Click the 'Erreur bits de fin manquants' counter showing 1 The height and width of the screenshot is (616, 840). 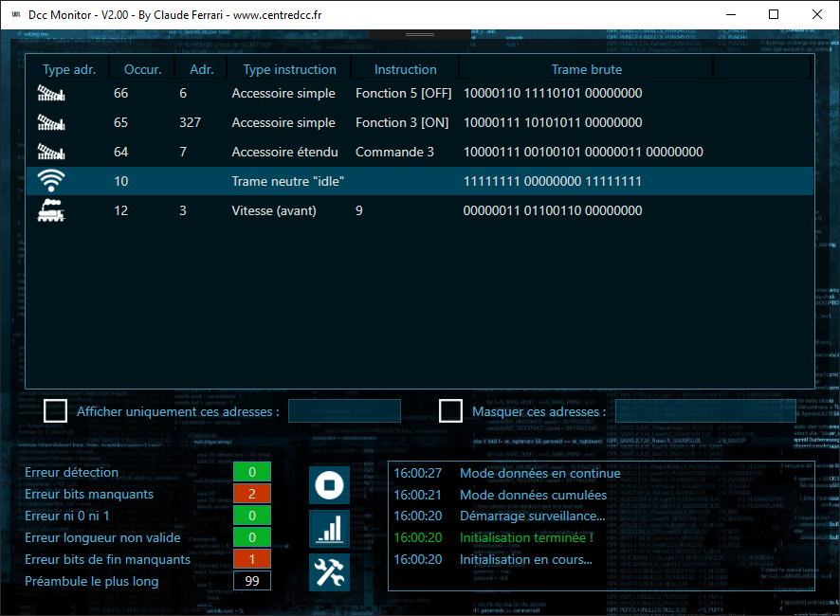(252, 559)
